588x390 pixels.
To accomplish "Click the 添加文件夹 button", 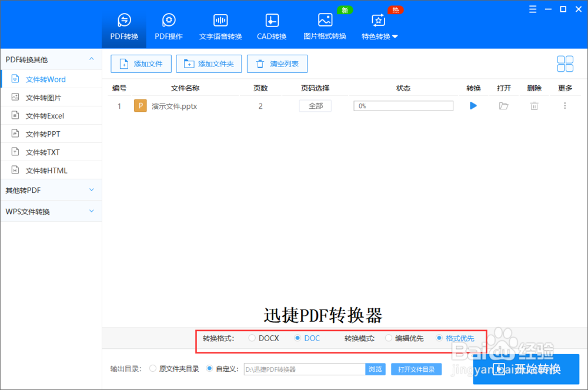I will [209, 64].
